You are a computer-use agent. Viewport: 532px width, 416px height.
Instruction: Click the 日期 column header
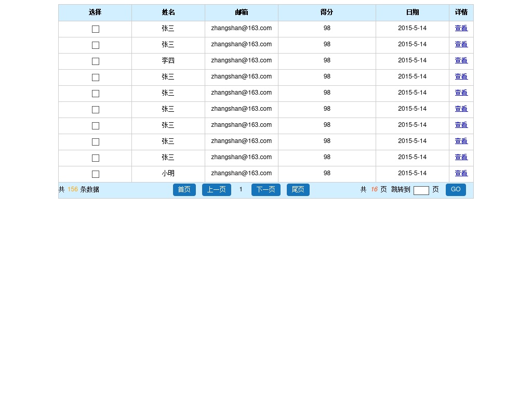(413, 12)
